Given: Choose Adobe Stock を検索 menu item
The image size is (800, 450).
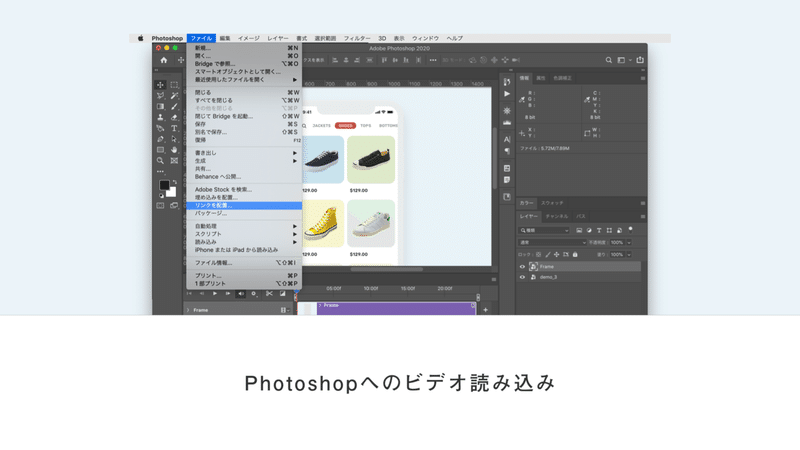Looking at the screenshot, I should pyautogui.click(x=244, y=189).
